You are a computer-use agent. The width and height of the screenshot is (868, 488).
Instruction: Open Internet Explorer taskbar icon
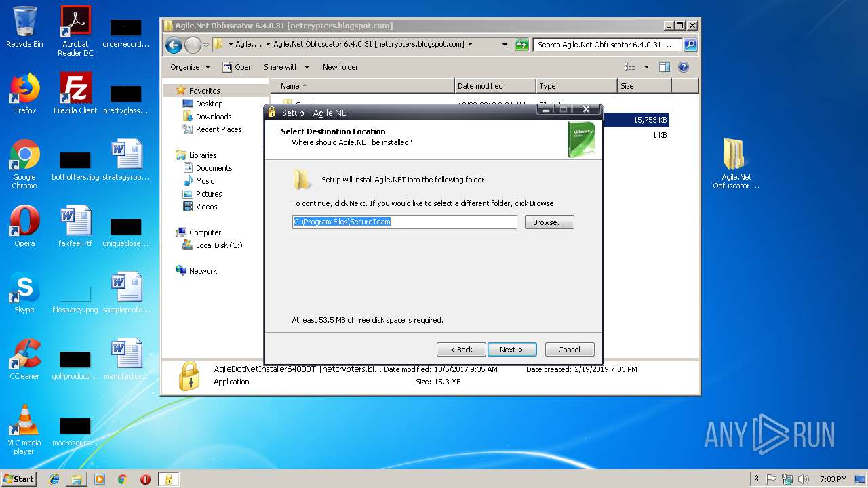coord(54,479)
